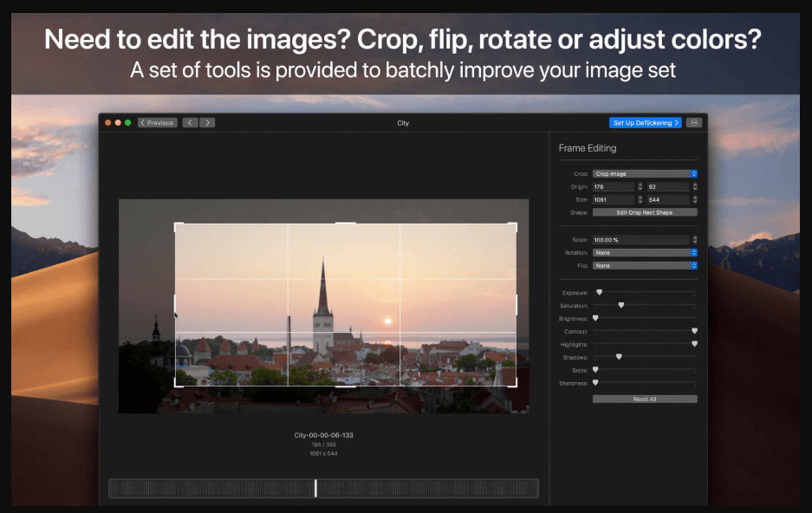The width and height of the screenshot is (812, 513).
Task: Click the dimensions text 1061 x 544
Action: pos(323,453)
